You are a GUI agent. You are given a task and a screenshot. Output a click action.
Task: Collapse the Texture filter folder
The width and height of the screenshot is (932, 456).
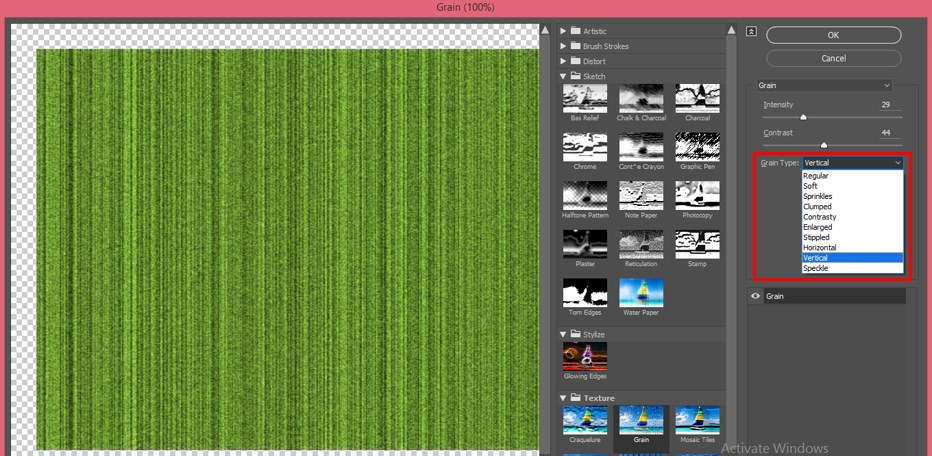(563, 398)
